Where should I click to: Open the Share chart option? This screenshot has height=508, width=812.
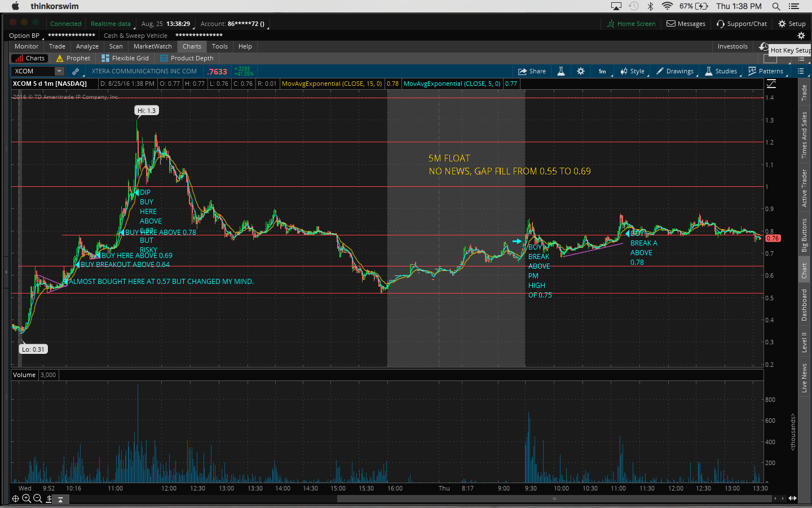(x=532, y=71)
